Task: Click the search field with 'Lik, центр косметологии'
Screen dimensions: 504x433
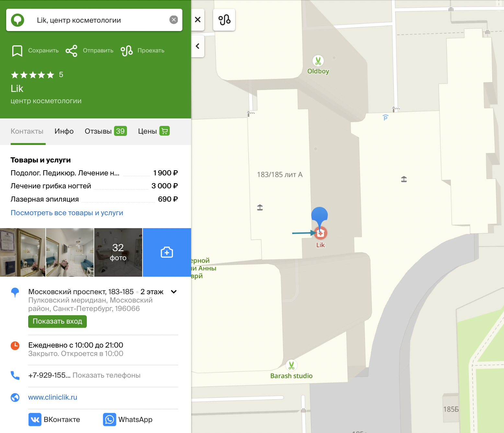Action: [x=94, y=20]
